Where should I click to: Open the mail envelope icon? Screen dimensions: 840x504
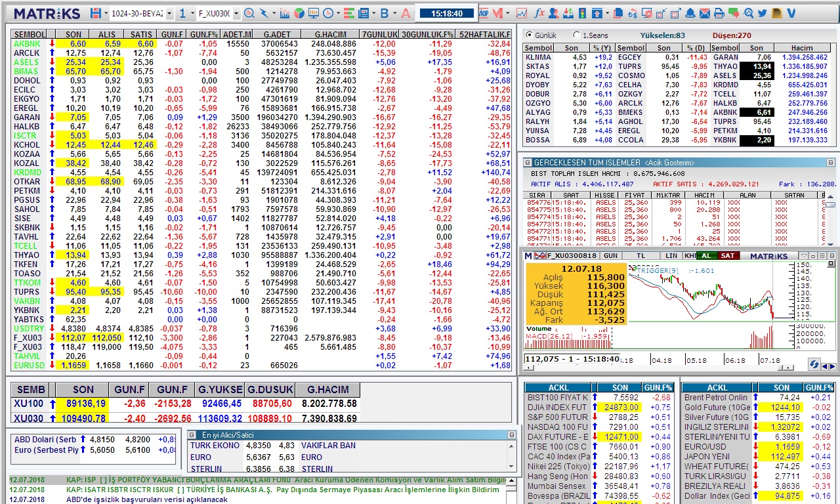[x=705, y=13]
